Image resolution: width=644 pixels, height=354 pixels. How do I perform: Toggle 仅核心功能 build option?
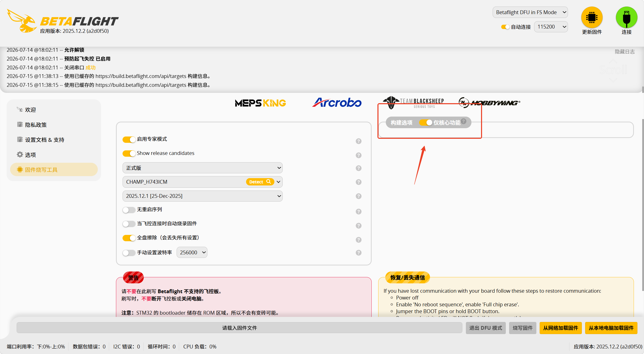pos(426,123)
